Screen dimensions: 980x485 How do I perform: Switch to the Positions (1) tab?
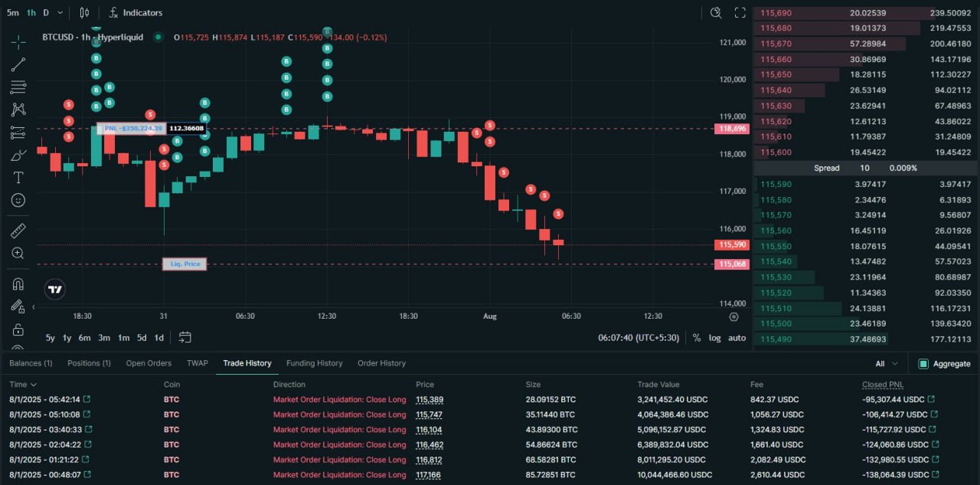tap(89, 363)
